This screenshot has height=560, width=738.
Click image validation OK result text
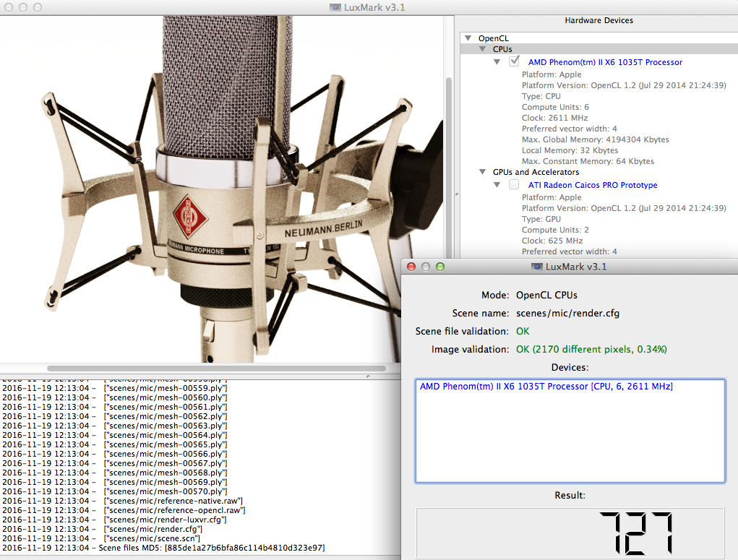coord(591,349)
